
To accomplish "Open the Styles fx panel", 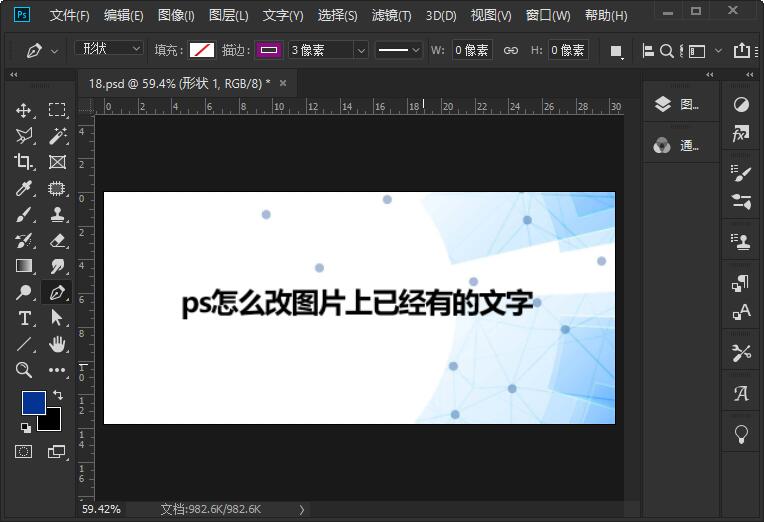I will [x=741, y=133].
